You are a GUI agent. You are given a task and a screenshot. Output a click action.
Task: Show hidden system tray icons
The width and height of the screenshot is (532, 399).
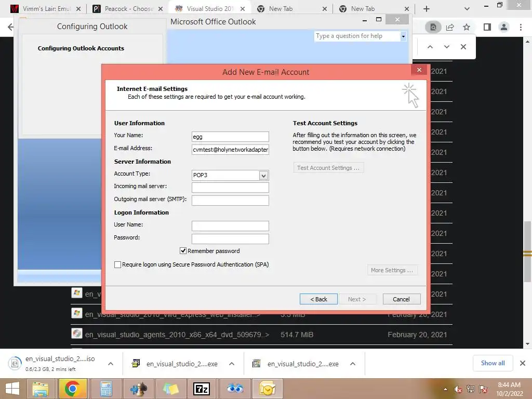445,390
